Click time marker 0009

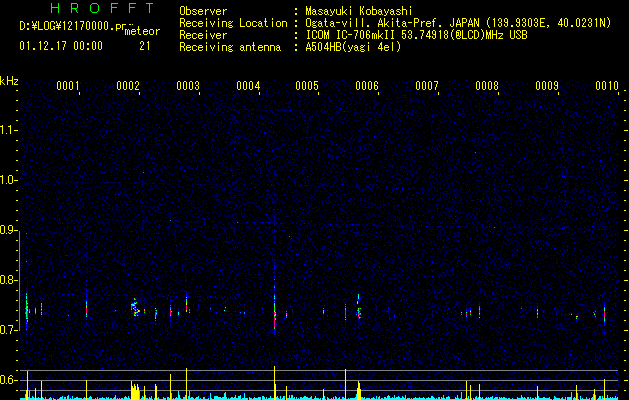[547, 86]
